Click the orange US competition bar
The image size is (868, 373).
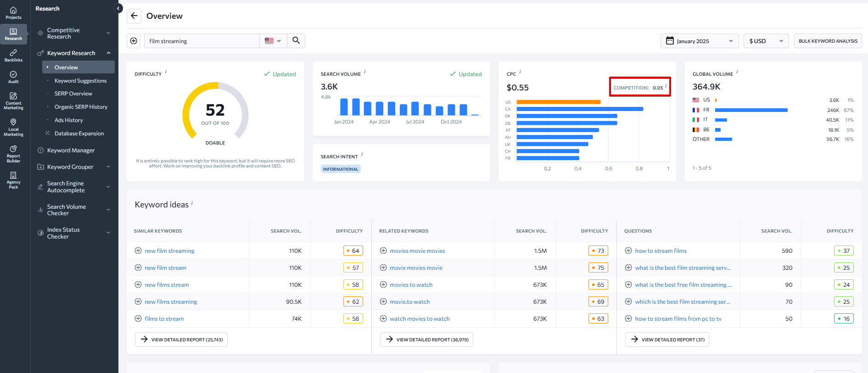tap(558, 102)
